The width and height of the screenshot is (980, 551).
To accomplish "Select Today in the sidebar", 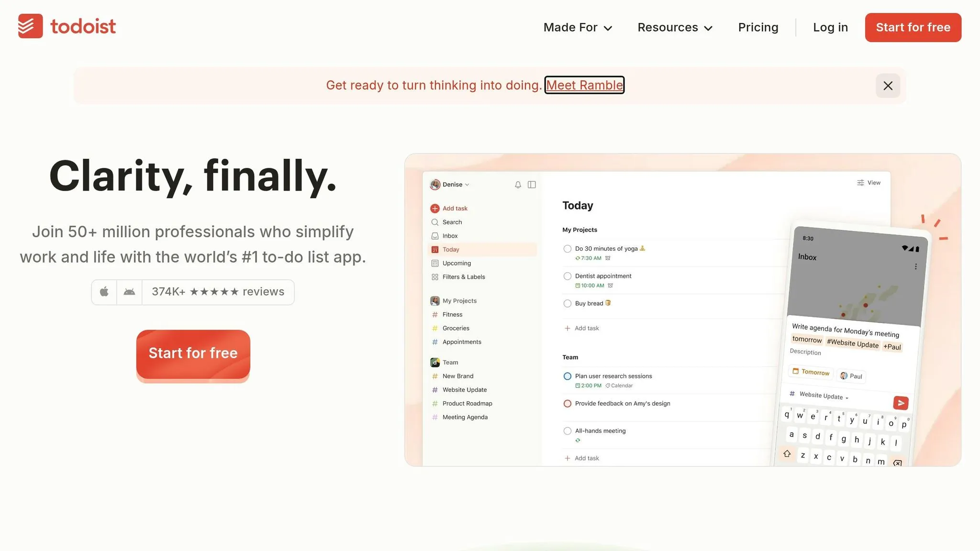I will pyautogui.click(x=482, y=250).
